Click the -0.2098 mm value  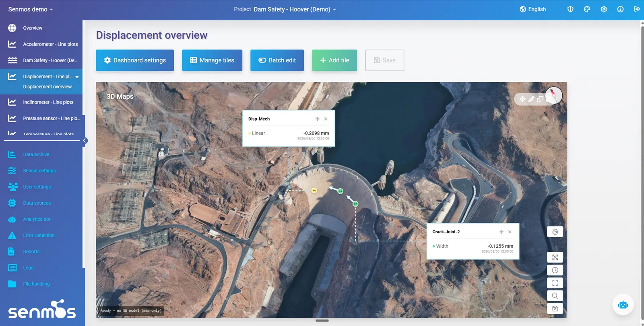(316, 133)
